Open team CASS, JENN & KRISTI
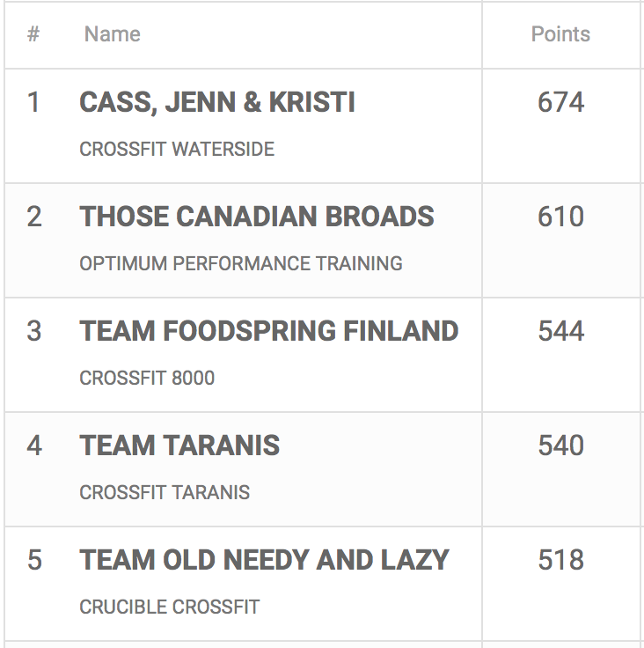Image resolution: width=644 pixels, height=648 pixels. (217, 102)
